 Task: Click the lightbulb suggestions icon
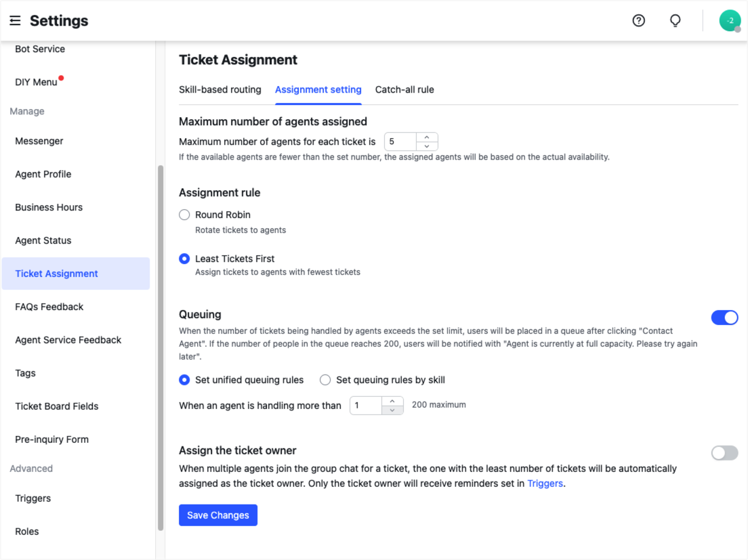coord(675,20)
